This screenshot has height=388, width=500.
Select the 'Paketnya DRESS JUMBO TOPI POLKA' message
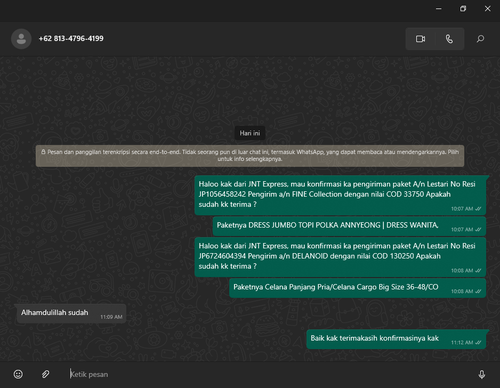pyautogui.click(x=349, y=226)
